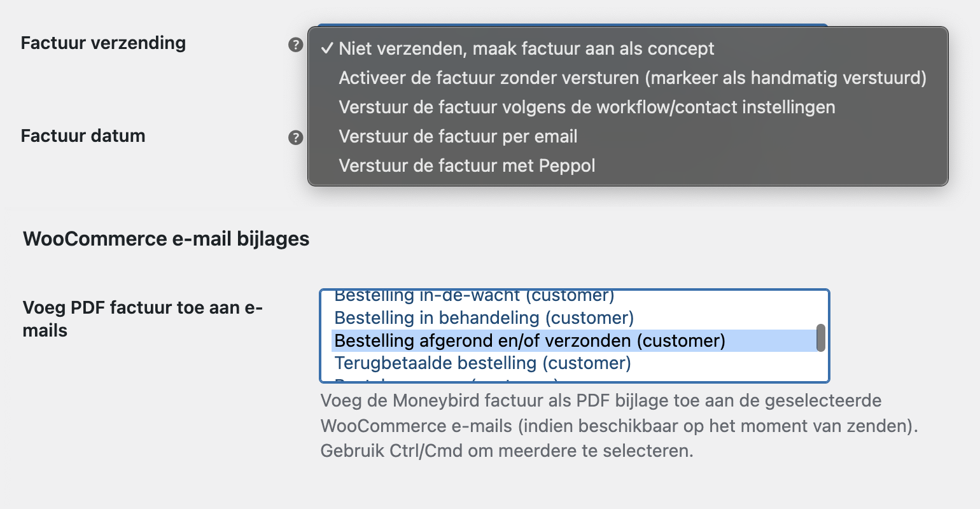
Task: Toggle 'Bestelling afgerond en/of verzonden (customer)' entry
Action: click(x=529, y=340)
